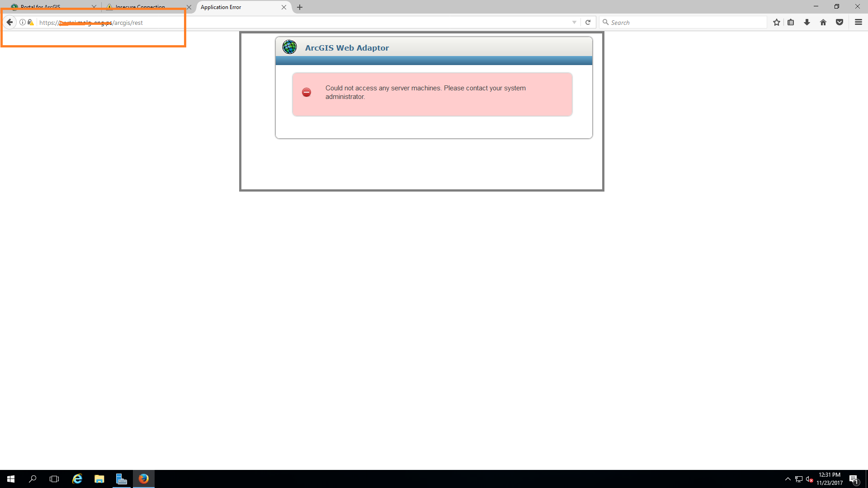Viewport: 868px width, 488px height.
Task: Open the downloads arrow panel
Action: tap(807, 22)
